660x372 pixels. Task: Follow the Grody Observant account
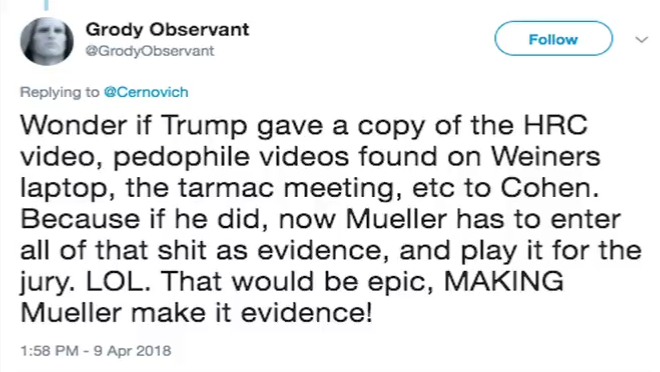pyautogui.click(x=553, y=39)
